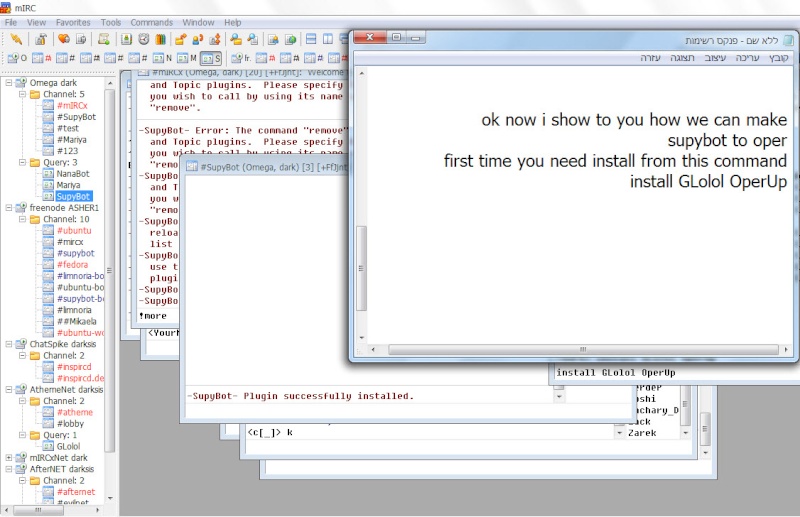This screenshot has height=517, width=800.
Task: Open the mIRC File menu
Action: click(x=11, y=22)
